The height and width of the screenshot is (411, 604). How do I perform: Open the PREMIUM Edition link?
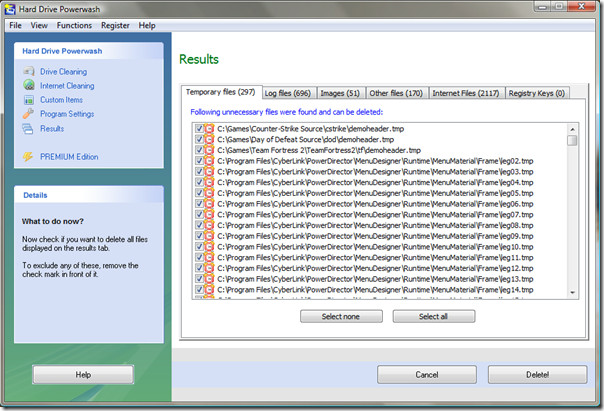(x=69, y=157)
